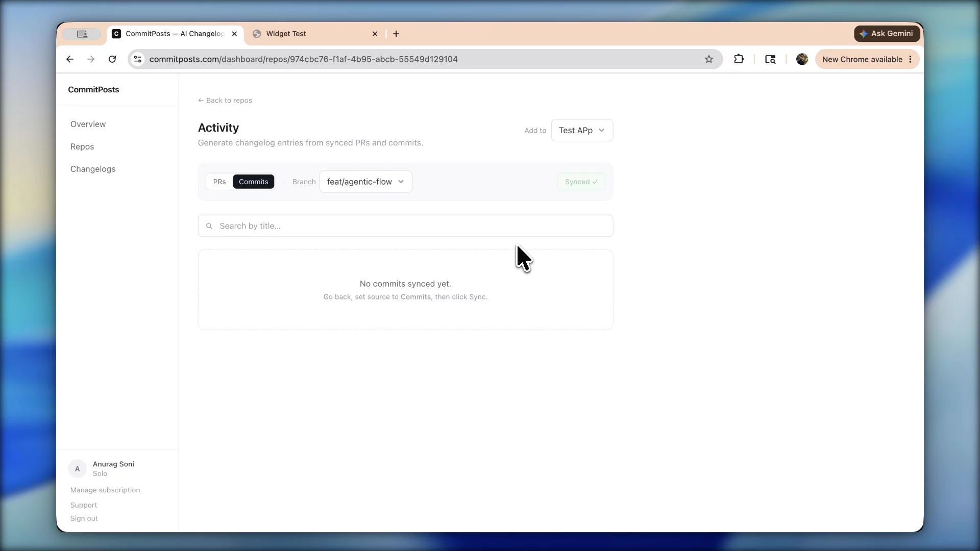The image size is (980, 551).
Task: Click the Widget Test tab globe favicon
Action: pyautogui.click(x=257, y=34)
